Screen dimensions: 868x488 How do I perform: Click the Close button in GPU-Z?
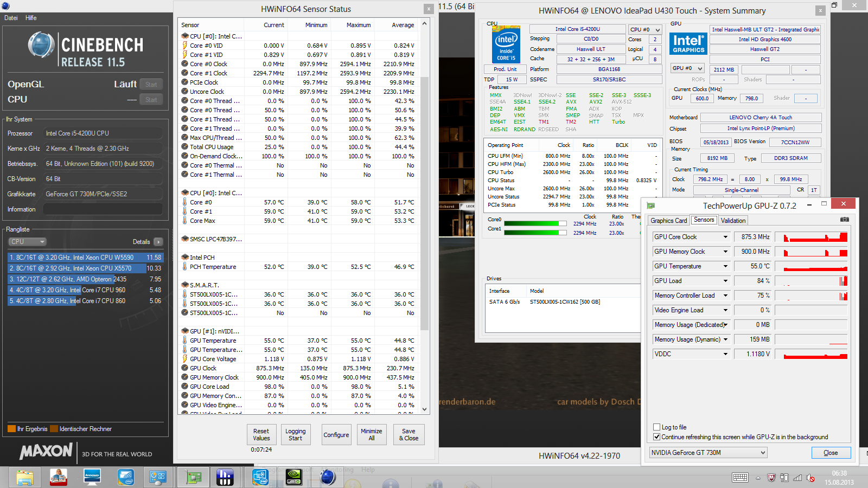(x=831, y=453)
